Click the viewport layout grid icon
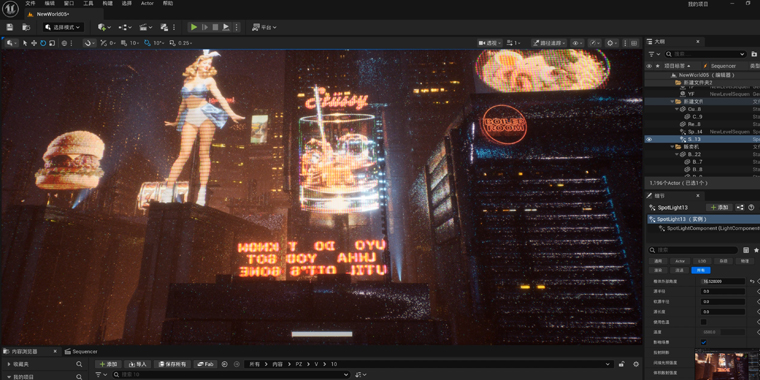Image resolution: width=760 pixels, height=380 pixels. click(x=634, y=43)
